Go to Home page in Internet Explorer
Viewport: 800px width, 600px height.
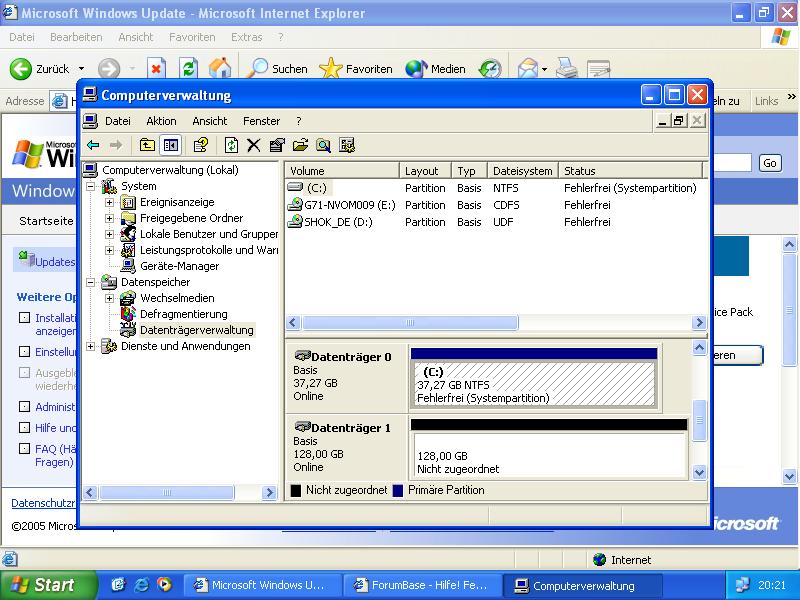pos(220,68)
